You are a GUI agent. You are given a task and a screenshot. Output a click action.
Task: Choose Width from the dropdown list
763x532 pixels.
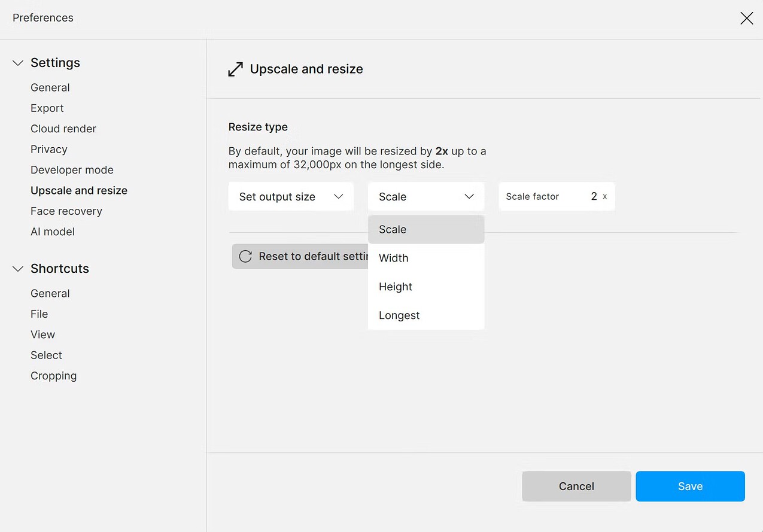pyautogui.click(x=426, y=258)
